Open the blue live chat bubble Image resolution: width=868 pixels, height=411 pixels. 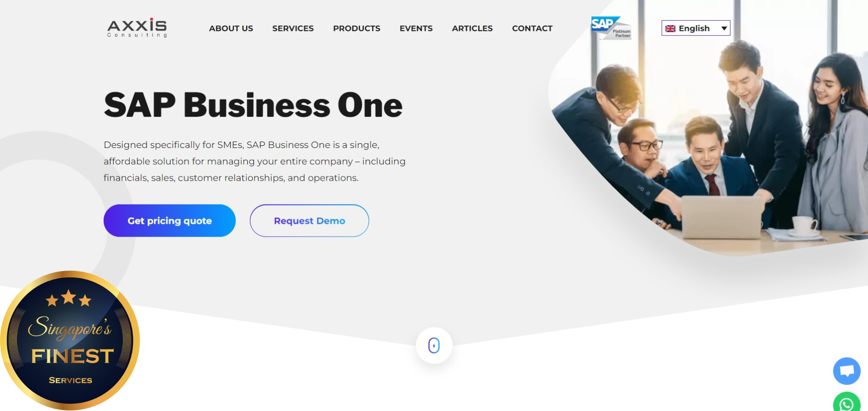(x=847, y=371)
